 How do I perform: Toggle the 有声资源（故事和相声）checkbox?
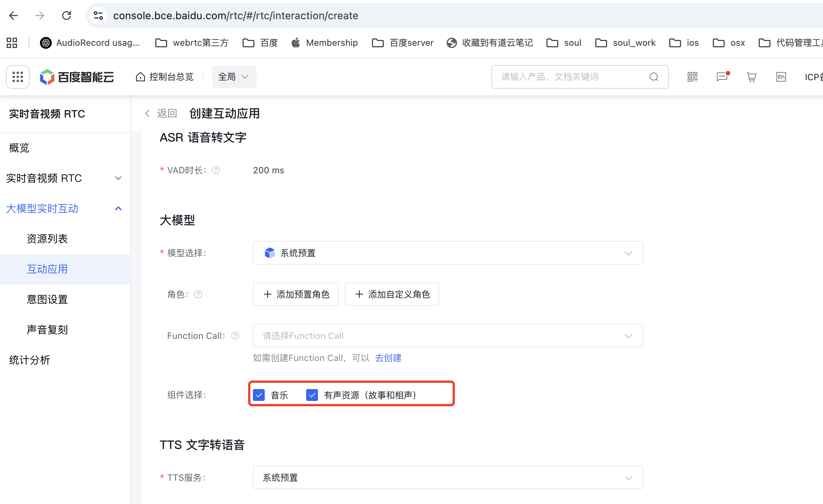312,395
